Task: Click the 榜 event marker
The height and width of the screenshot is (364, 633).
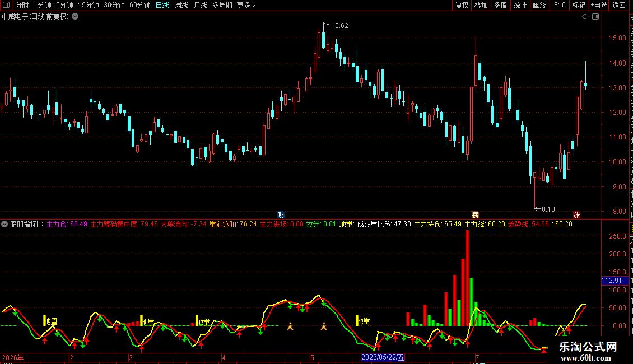Action: (476, 214)
